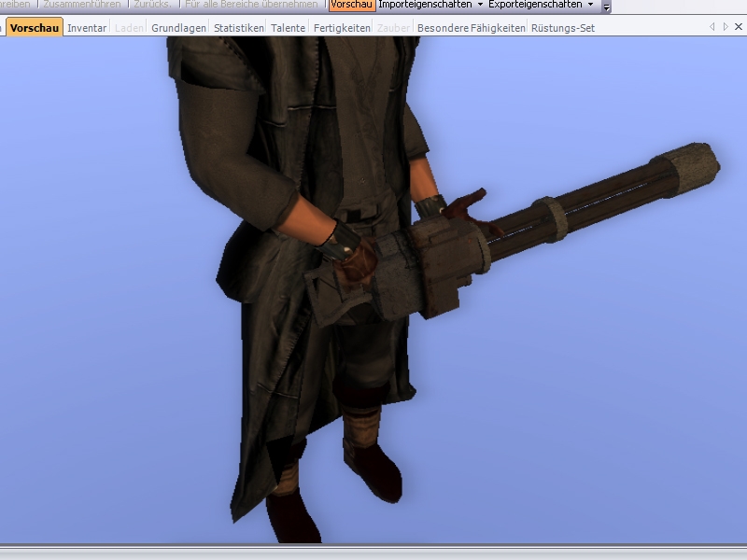The image size is (747, 560).
Task: Click the greyed-out Laden tab
Action: [129, 28]
